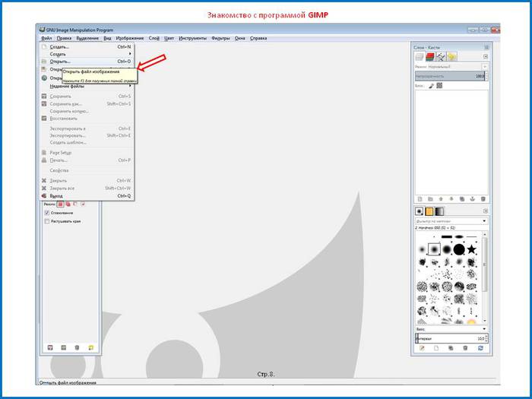Open the Файл menu
The height and width of the screenshot is (399, 532).
point(46,38)
